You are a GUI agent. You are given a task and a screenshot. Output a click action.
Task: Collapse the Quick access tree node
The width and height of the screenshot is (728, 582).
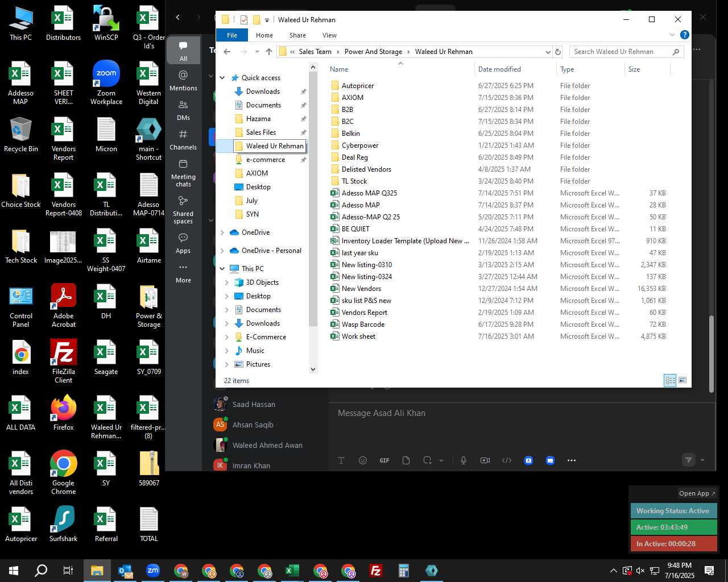(x=222, y=78)
